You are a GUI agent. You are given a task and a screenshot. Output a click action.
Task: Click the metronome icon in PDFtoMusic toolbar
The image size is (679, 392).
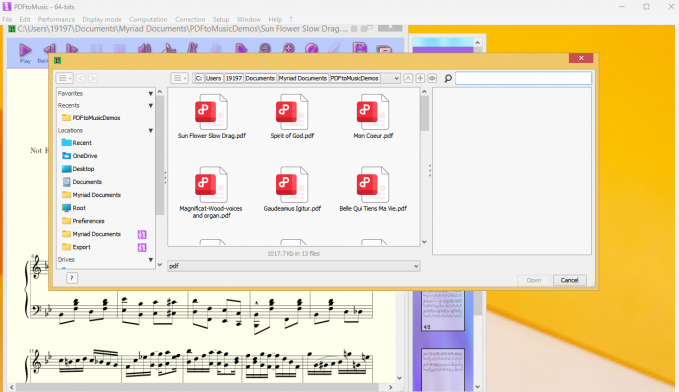pos(192,49)
